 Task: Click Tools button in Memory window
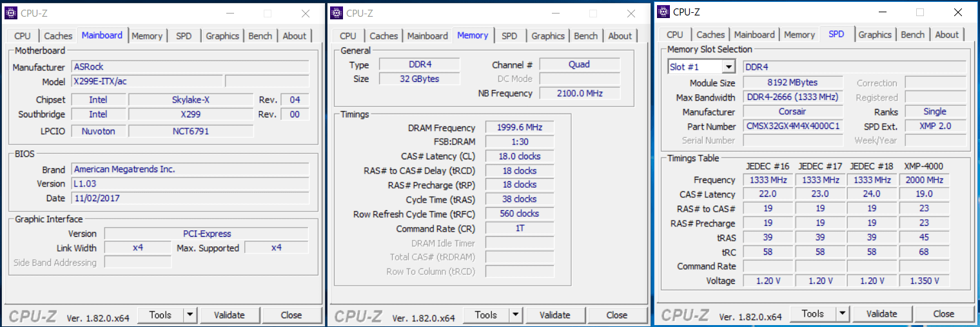(x=486, y=315)
